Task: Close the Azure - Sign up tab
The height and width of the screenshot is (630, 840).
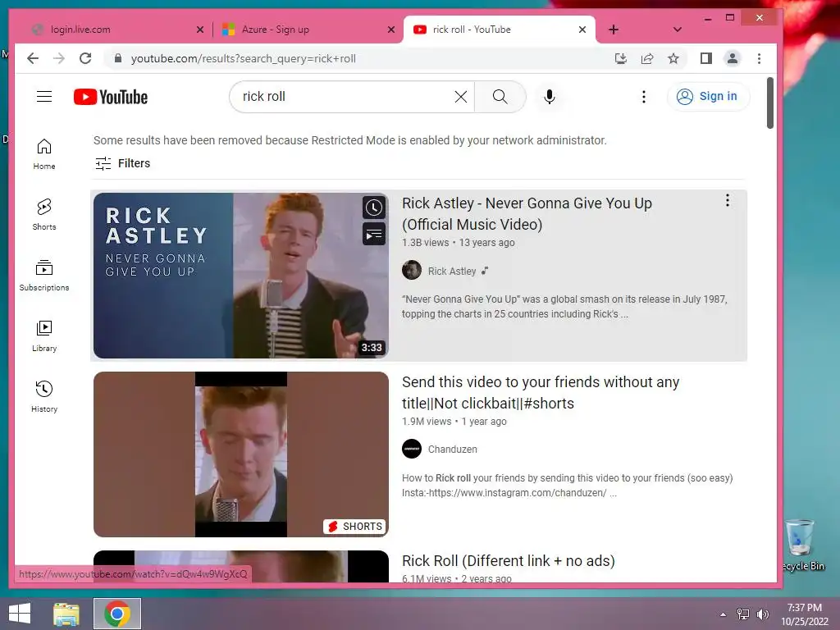Action: [391, 30]
